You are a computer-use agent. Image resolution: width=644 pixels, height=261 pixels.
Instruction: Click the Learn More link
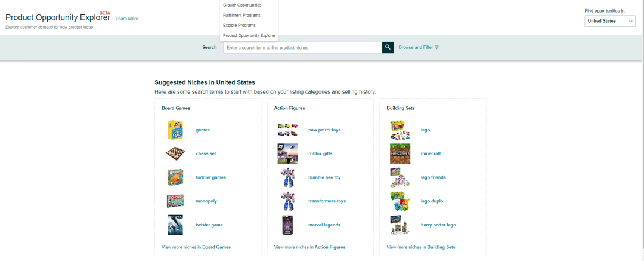point(127,19)
